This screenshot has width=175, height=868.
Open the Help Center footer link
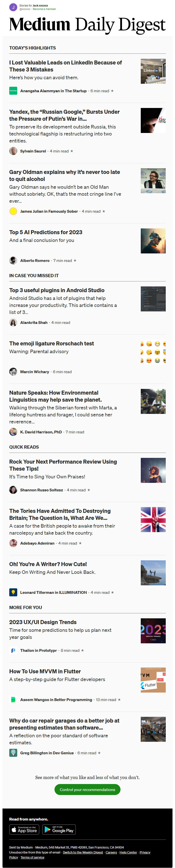(x=128, y=852)
